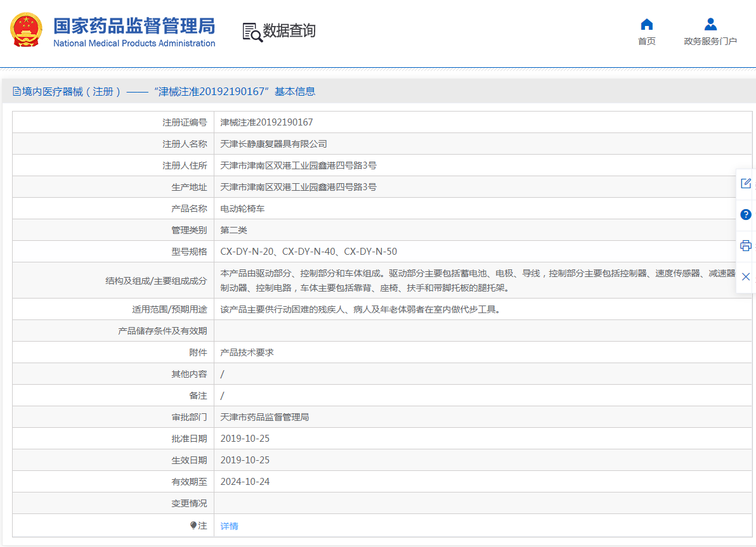
Task: Click the 型号规格 row label
Action: pyautogui.click(x=189, y=252)
